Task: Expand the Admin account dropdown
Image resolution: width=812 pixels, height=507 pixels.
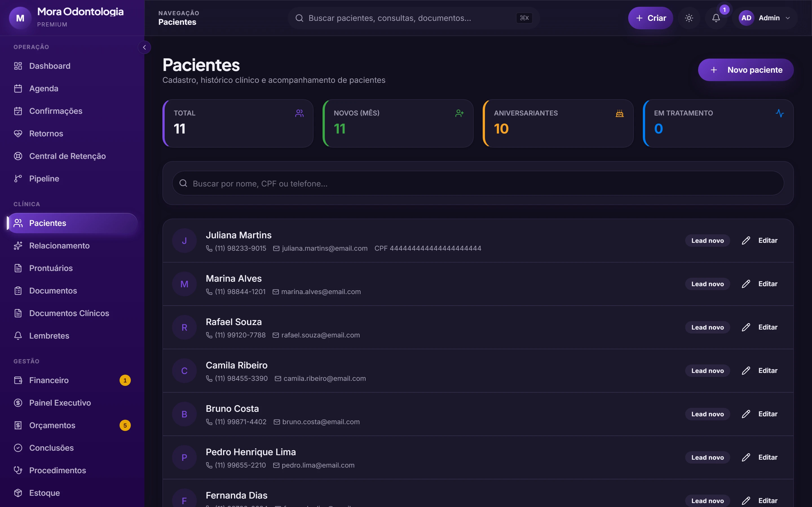Action: (x=764, y=18)
